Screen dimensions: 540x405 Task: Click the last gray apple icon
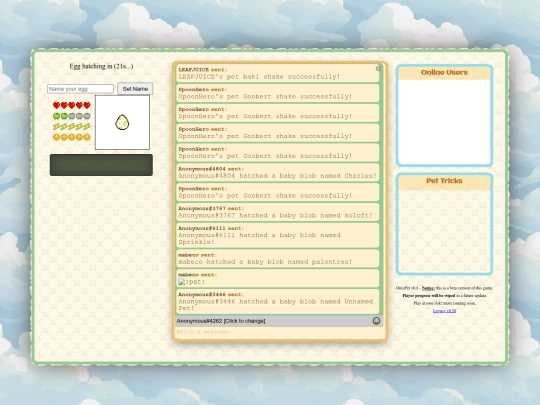[87, 116]
